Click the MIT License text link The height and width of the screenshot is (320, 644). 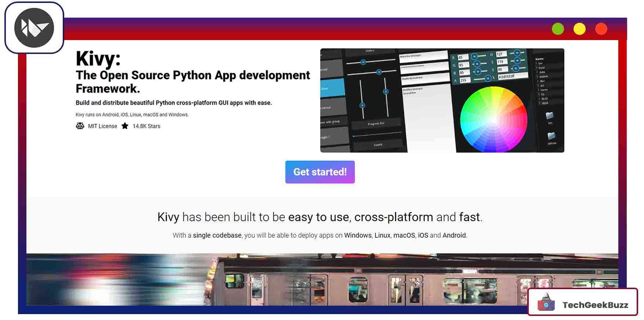pyautogui.click(x=102, y=126)
